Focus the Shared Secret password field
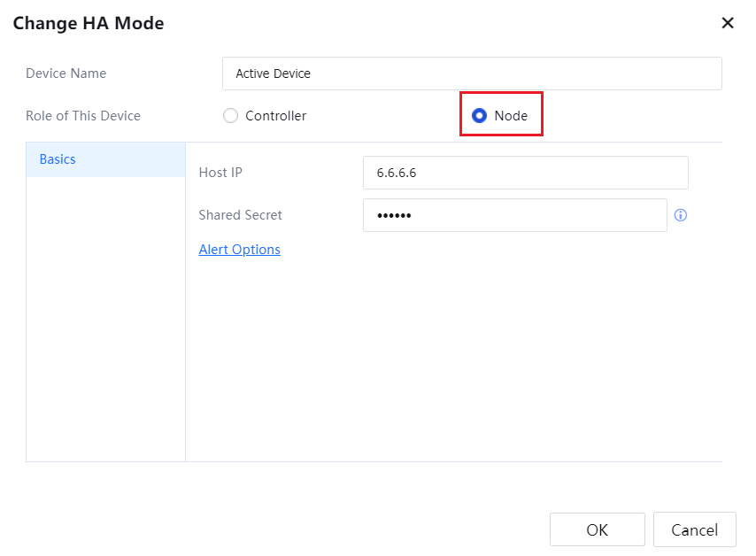 (x=514, y=215)
